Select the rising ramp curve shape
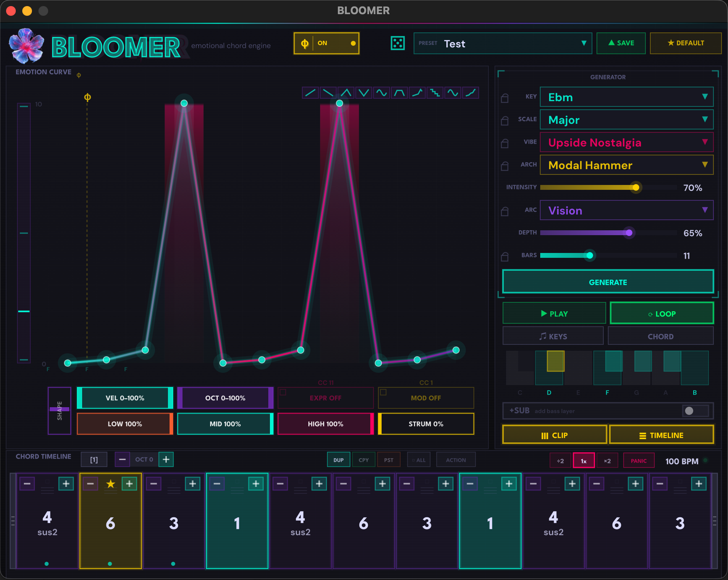 (310, 93)
